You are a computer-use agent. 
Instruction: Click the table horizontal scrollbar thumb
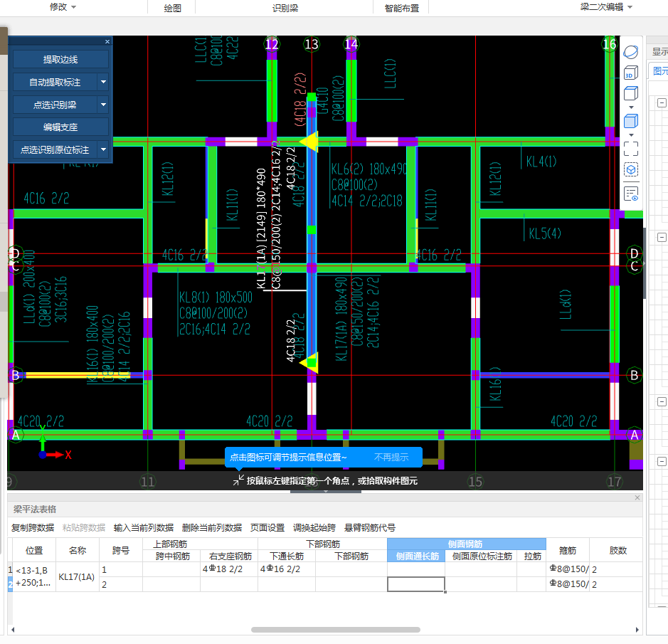point(336,630)
